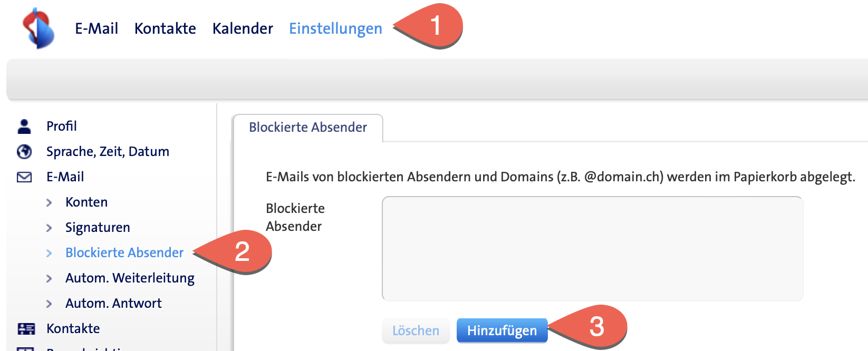Click the chevron beside Blockierte Absender
Viewport: 868px width, 351px height.
point(49,253)
